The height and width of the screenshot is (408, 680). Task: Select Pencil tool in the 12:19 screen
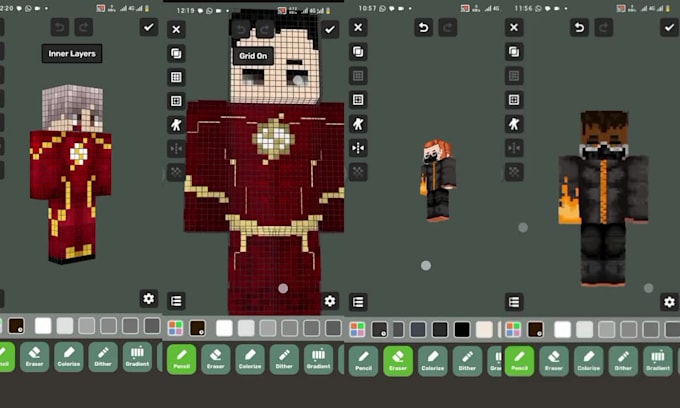pyautogui.click(x=181, y=359)
